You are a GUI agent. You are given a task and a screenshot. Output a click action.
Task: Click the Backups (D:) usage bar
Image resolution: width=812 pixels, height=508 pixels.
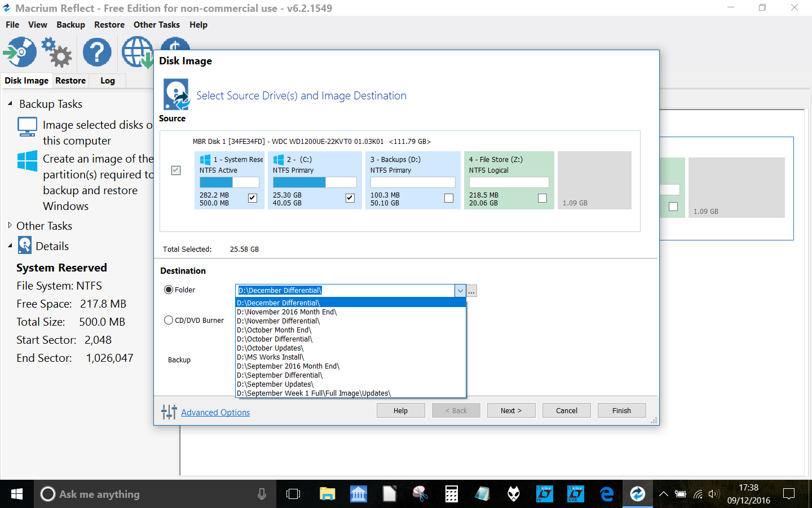click(x=413, y=182)
